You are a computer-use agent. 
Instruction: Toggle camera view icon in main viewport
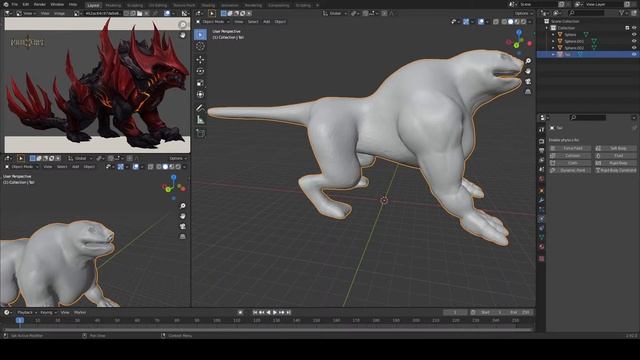coord(528,82)
